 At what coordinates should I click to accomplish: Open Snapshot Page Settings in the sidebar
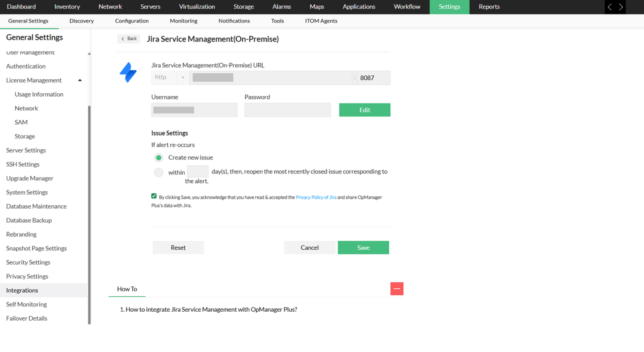[36, 249]
